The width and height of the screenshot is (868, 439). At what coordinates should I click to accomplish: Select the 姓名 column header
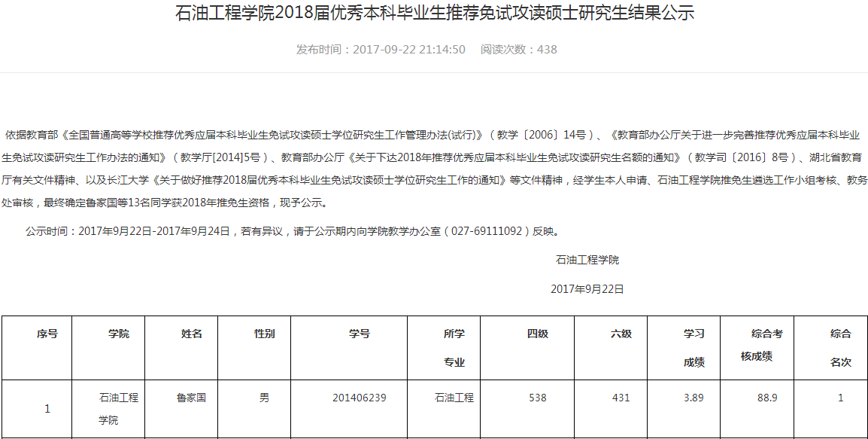[x=192, y=334]
